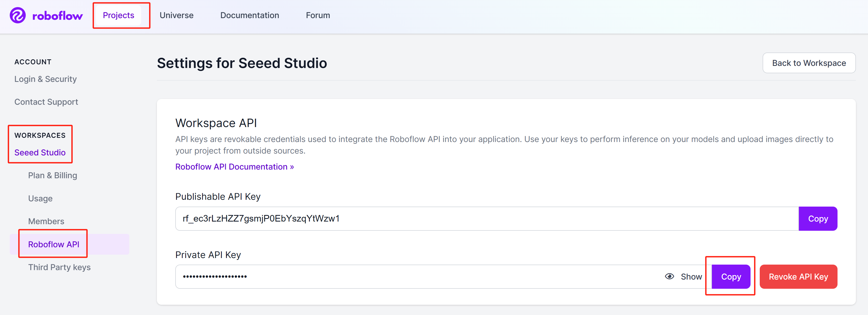Click the Publishable API Key label
The width and height of the screenshot is (868, 315).
coord(218,197)
